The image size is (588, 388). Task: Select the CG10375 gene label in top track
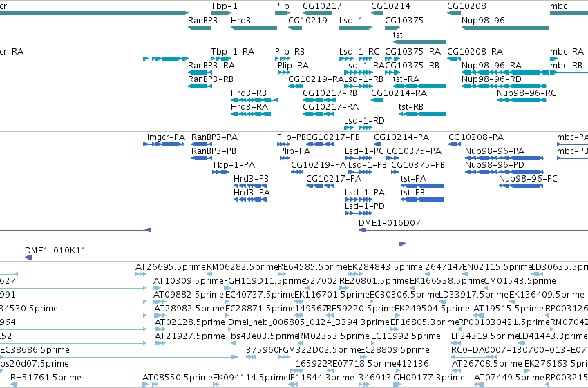[x=404, y=21]
